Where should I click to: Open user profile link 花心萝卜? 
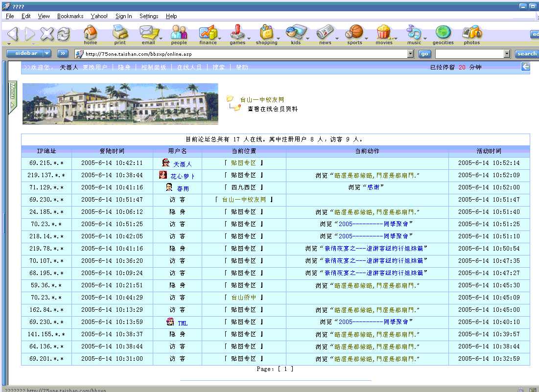[x=183, y=176]
